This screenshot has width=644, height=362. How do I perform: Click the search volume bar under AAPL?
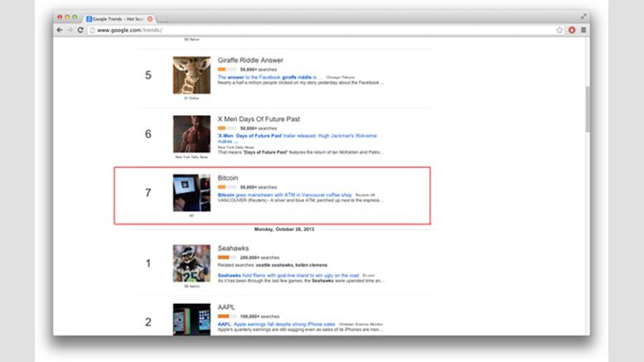tap(227, 316)
